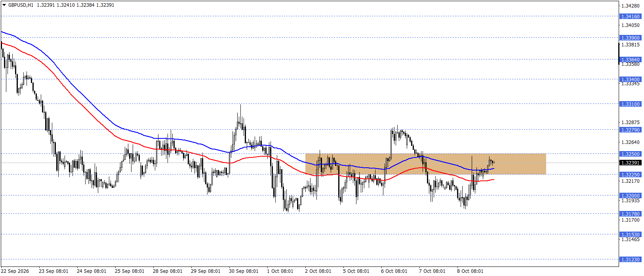The image size is (644, 276).
Task: Click the 1.31935 price scale value
Action: tap(630, 201)
